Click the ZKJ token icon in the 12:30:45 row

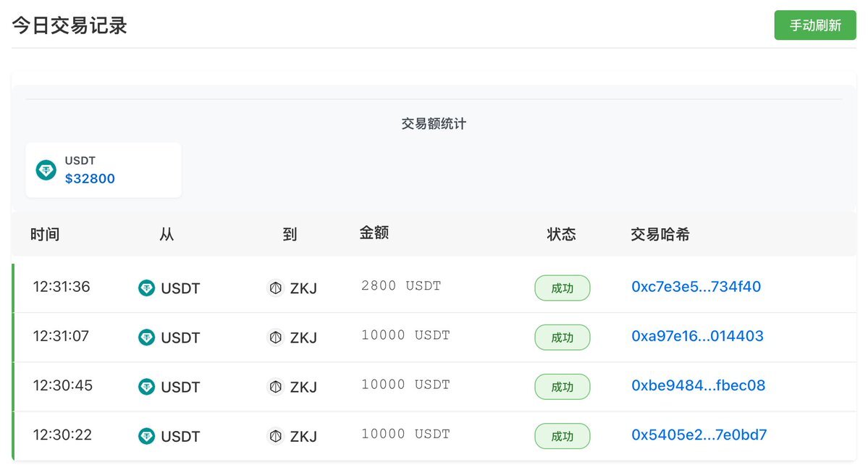click(275, 386)
